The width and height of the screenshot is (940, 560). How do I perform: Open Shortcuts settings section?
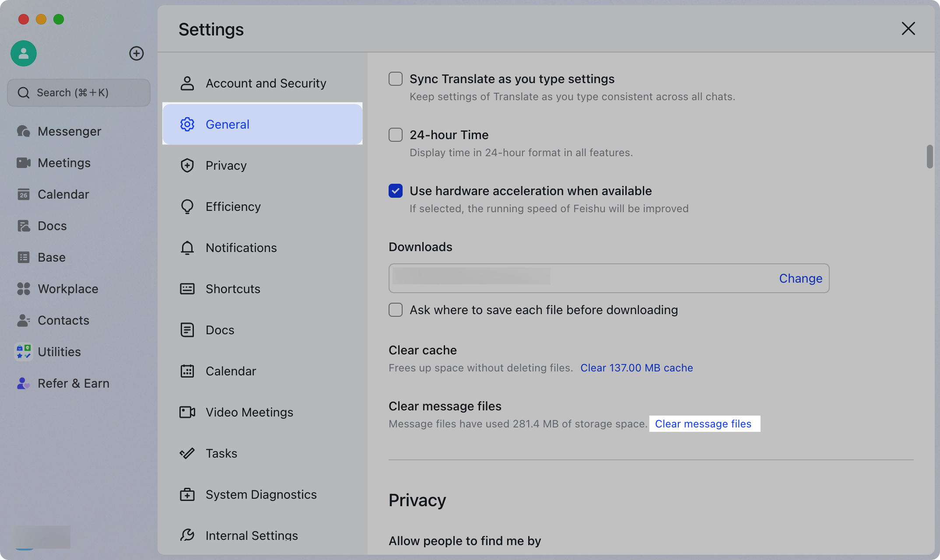tap(233, 289)
